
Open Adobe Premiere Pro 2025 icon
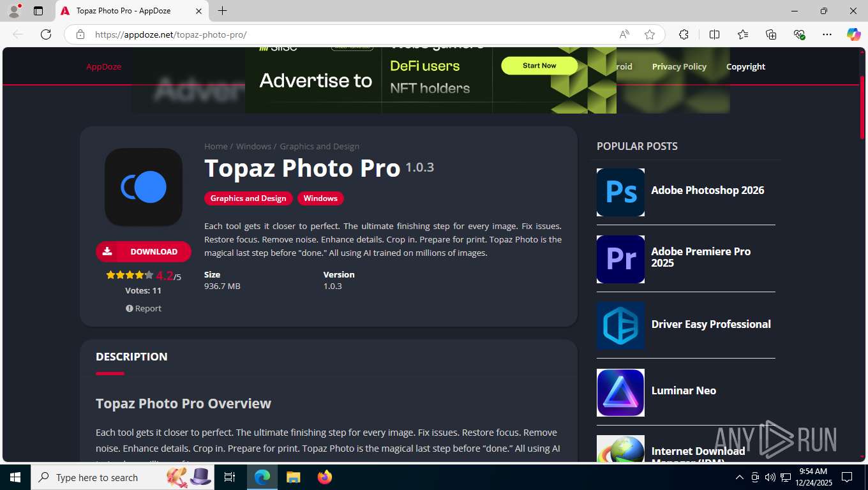click(620, 259)
